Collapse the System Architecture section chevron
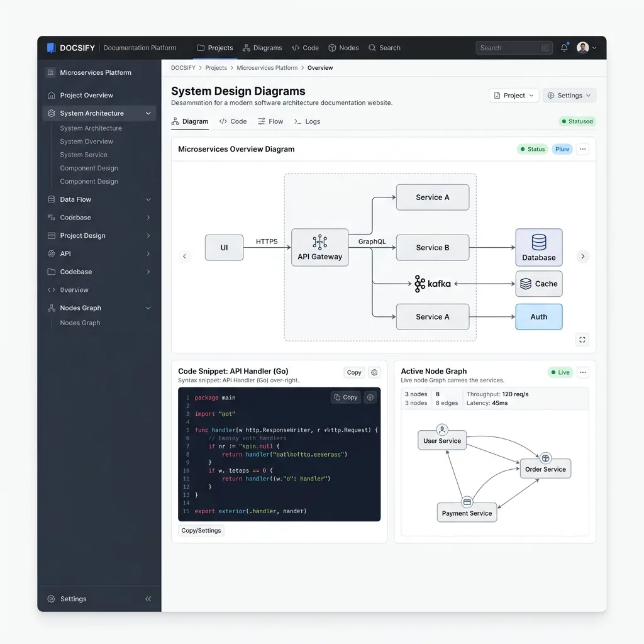 148,113
